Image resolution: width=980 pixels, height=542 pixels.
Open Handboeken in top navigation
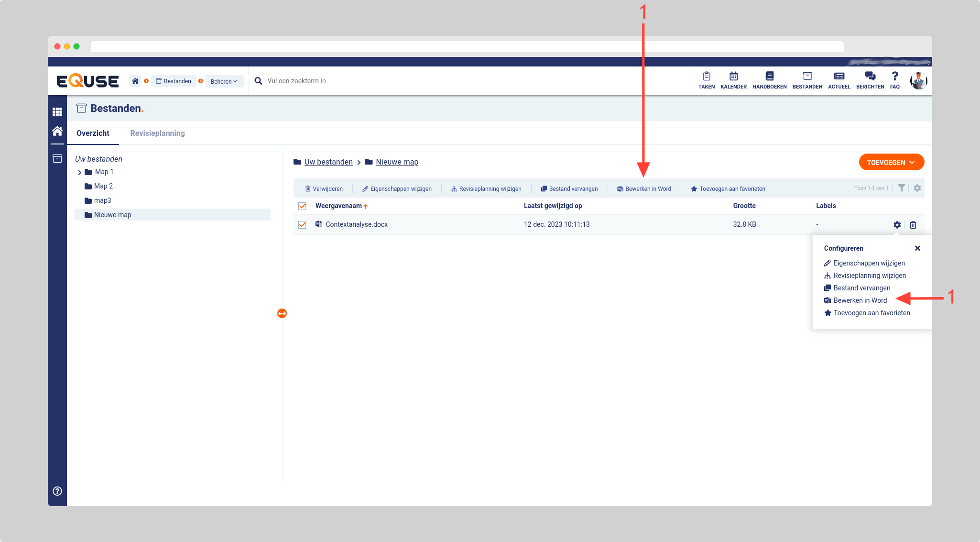(x=769, y=80)
